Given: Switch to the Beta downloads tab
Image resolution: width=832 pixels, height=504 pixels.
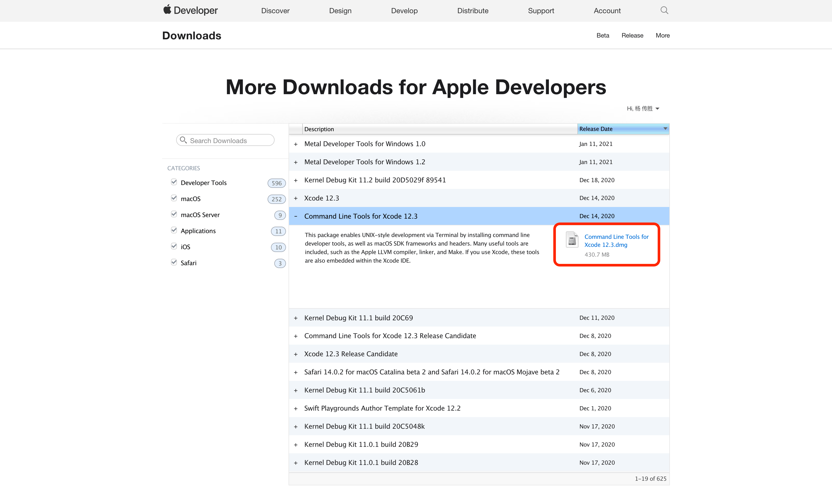Looking at the screenshot, I should [x=603, y=35].
